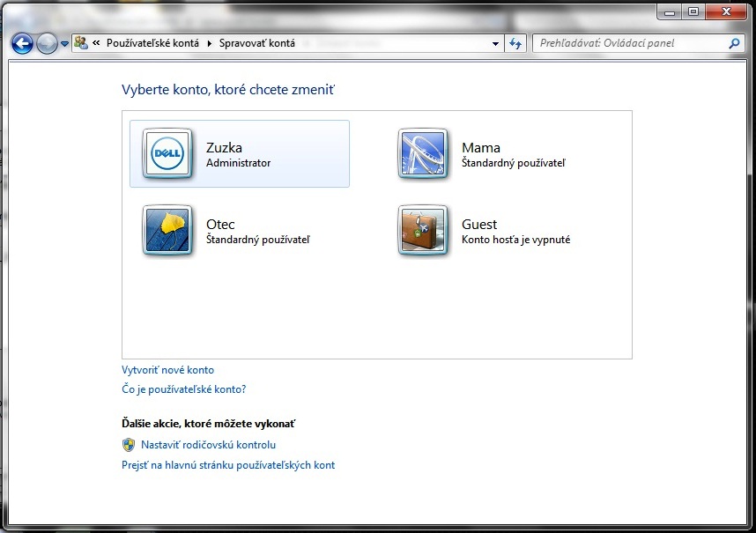
Task: Open Používateľské kontá breadcrumb
Action: (x=152, y=43)
